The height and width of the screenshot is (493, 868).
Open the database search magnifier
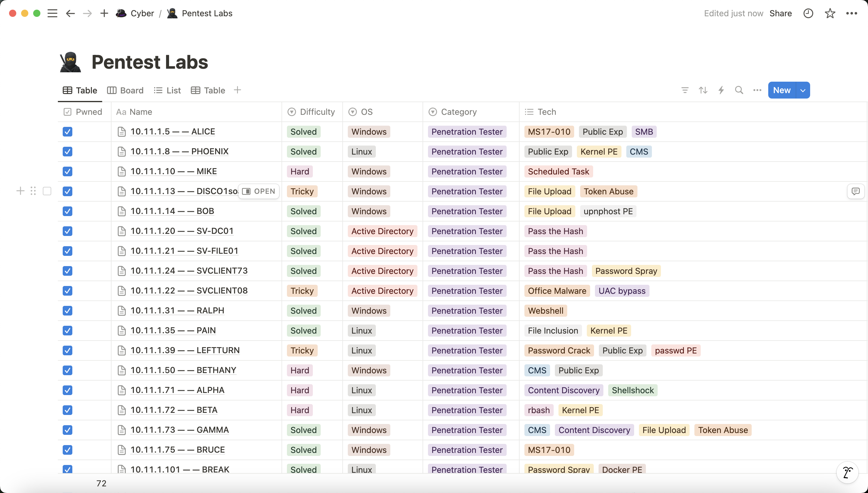[739, 90]
